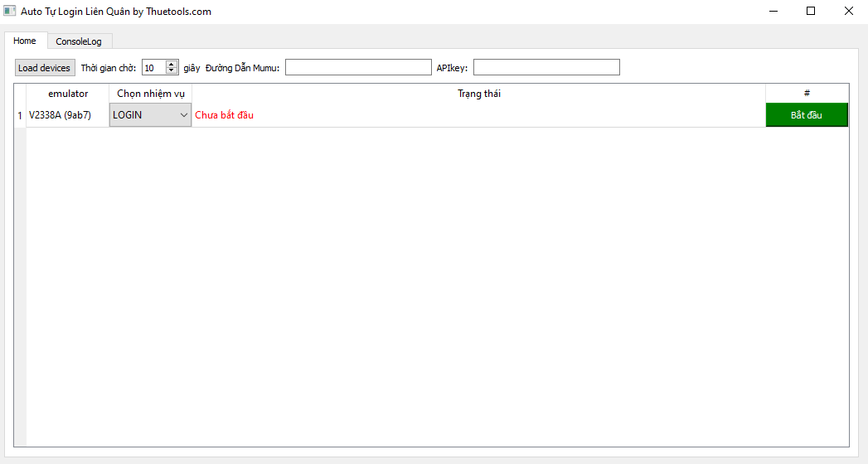This screenshot has height=464, width=868.
Task: Click the emulator column header
Action: pyautogui.click(x=68, y=94)
